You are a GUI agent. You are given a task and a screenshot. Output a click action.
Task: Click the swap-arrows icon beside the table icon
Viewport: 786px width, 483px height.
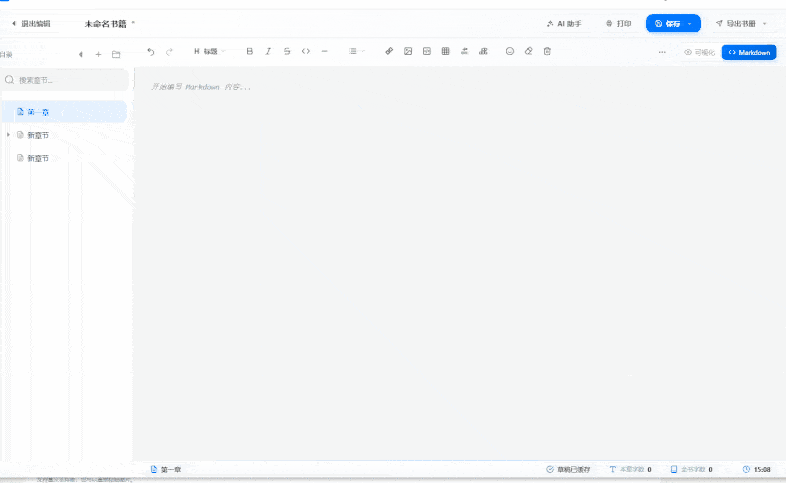point(464,51)
